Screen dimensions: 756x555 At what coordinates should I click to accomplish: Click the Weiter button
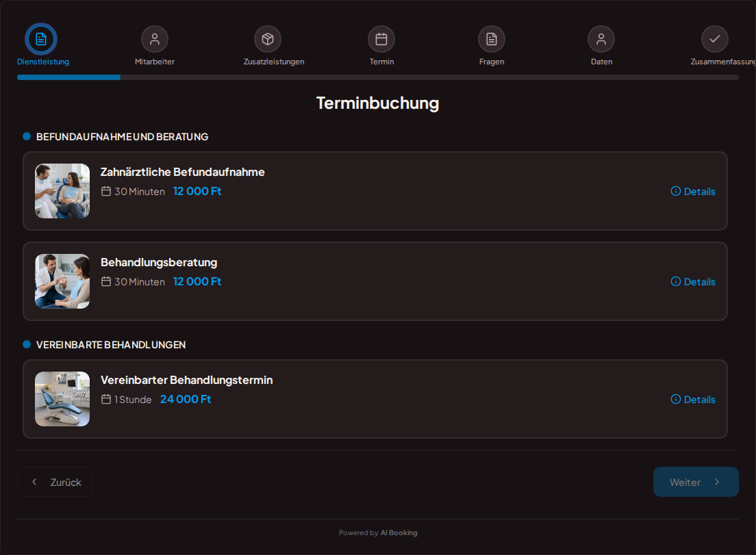[x=696, y=482]
